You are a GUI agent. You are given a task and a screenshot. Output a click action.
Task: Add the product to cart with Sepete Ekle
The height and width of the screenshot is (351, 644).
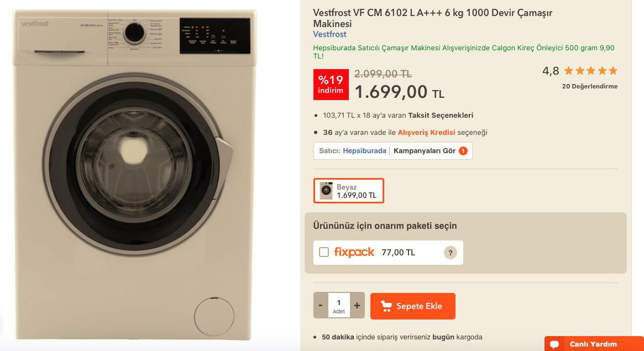click(413, 306)
